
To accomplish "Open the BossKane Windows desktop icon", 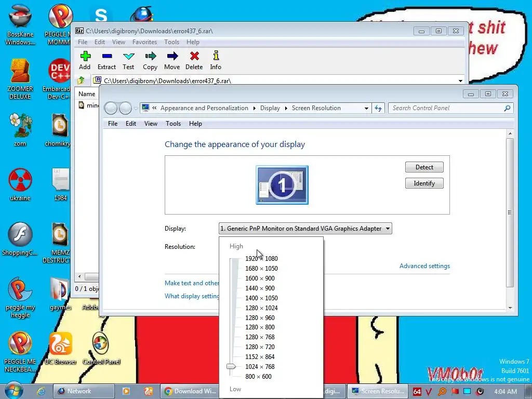I will (x=20, y=24).
